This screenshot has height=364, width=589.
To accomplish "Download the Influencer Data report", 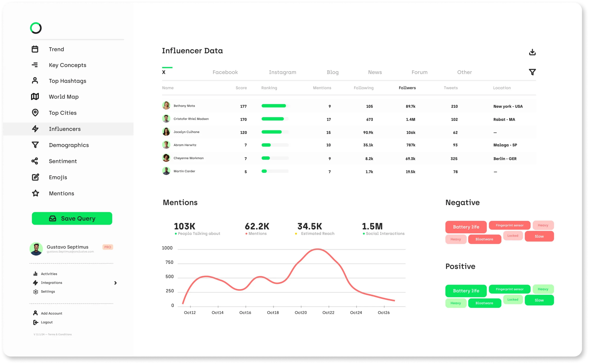I will [532, 52].
